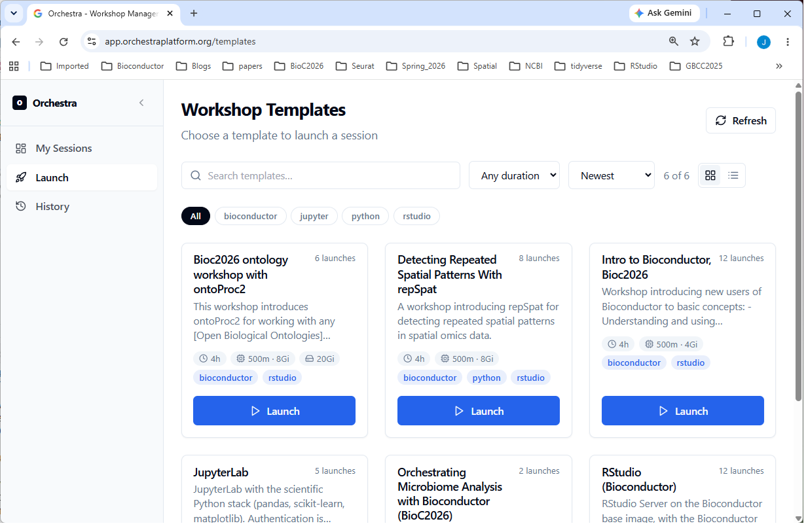This screenshot has height=532, width=806.
Task: Close the Orchestra browser tab
Action: 171,13
